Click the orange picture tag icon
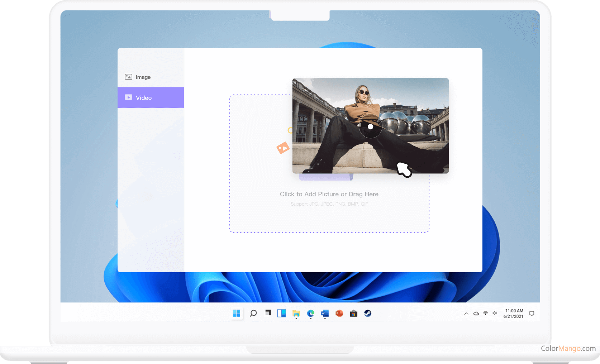 point(283,148)
